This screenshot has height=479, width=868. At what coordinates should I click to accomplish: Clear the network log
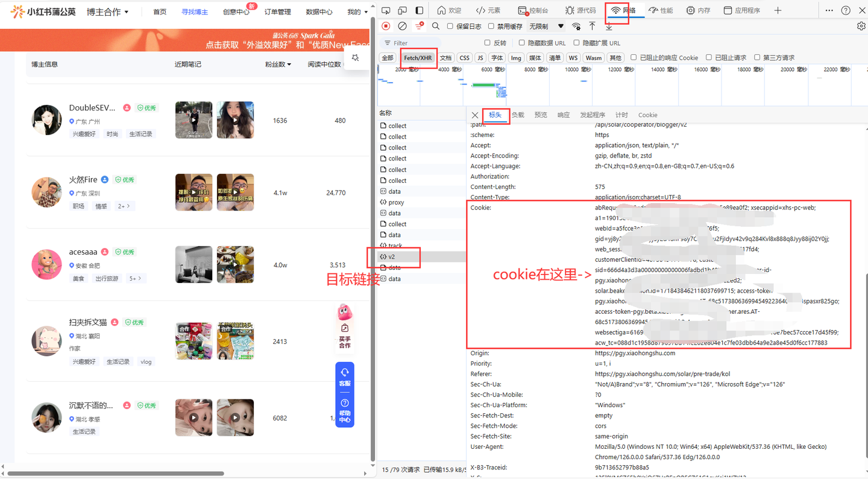tap(402, 26)
